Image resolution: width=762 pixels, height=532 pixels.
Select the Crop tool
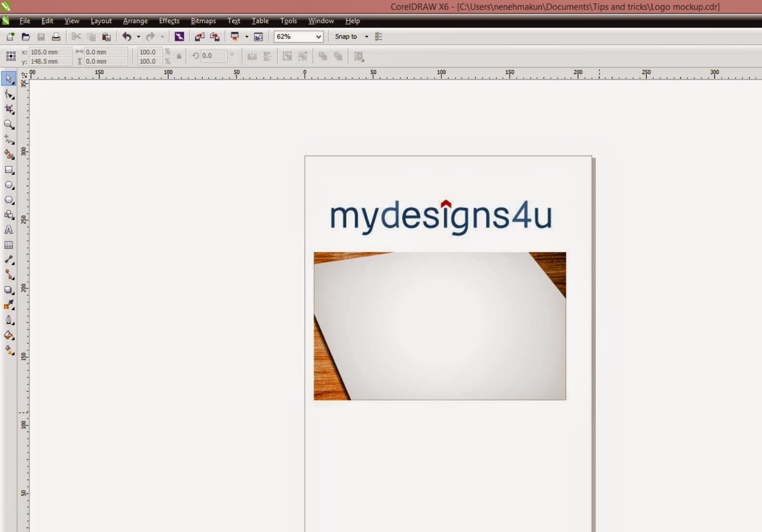coord(9,109)
